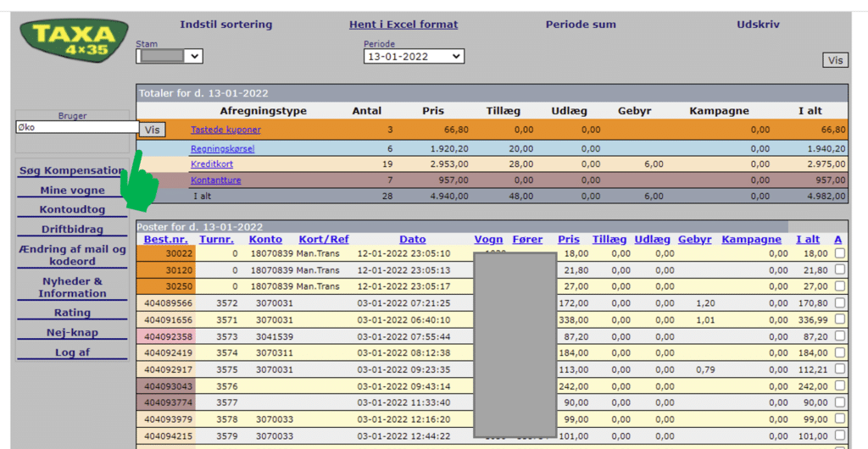The image size is (868, 449).
Task: Focus the Bruger input field
Action: click(77, 127)
